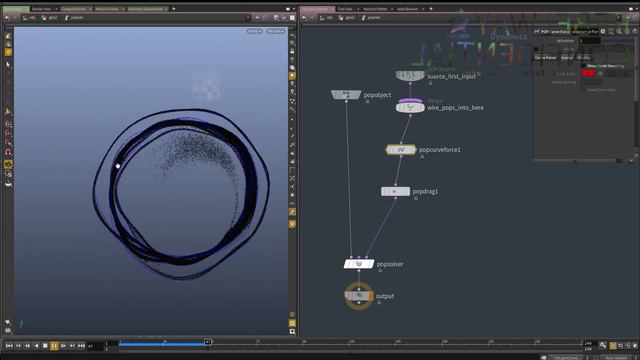
Task: Switch to the Material Palette tab
Action: (376, 9)
